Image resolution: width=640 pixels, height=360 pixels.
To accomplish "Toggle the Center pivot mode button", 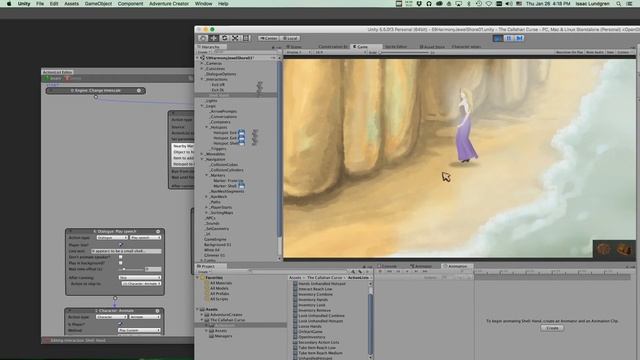I will (x=269, y=38).
